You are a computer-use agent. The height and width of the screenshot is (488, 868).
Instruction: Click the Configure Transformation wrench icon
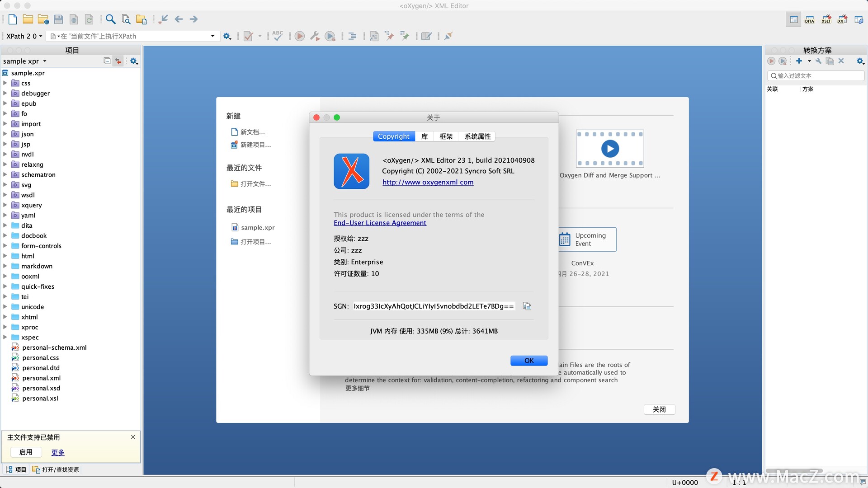tap(315, 36)
